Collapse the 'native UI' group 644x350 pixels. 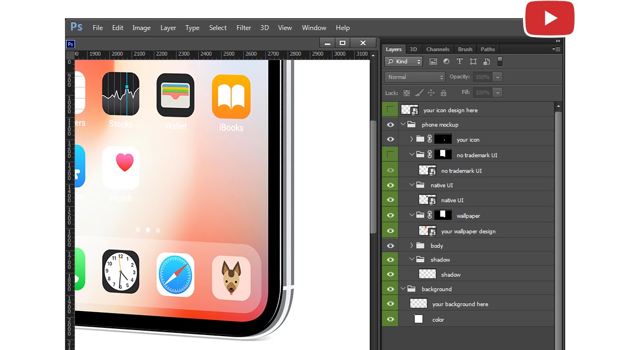pyautogui.click(x=411, y=185)
